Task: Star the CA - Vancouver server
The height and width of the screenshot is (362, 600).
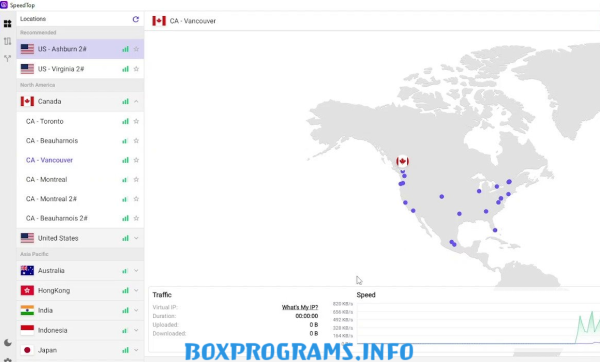Action: 136,160
